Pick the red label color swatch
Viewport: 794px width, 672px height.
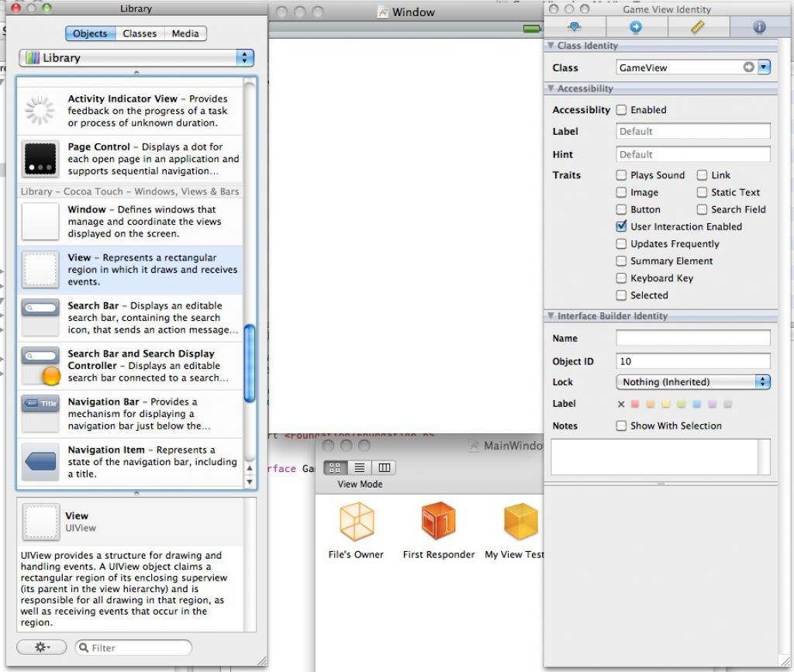[x=635, y=404]
